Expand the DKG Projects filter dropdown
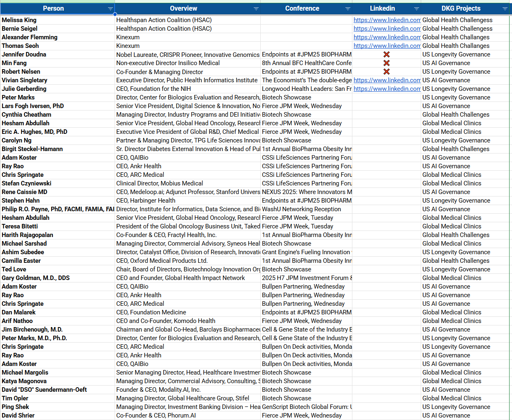Viewport: 512px width, 420px height. [x=505, y=9]
